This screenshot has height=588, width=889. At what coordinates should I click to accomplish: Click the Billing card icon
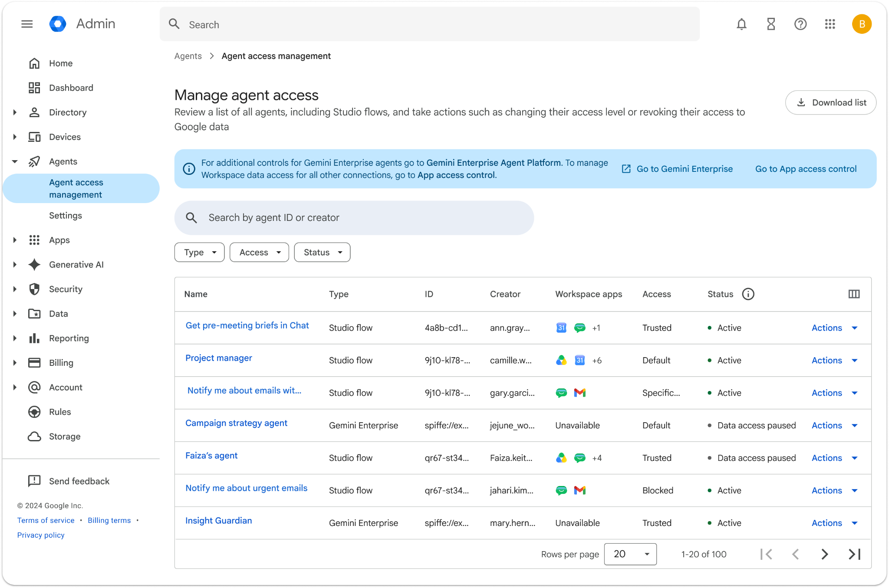pyautogui.click(x=34, y=363)
